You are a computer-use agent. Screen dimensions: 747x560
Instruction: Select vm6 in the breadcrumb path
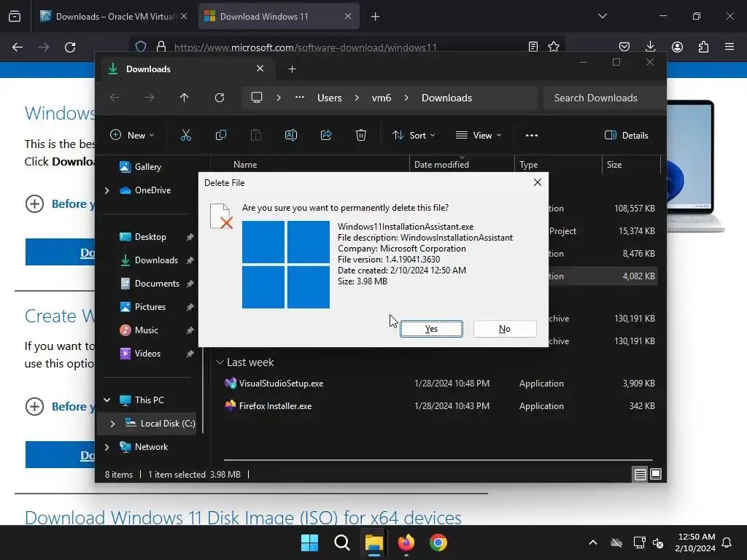pyautogui.click(x=381, y=98)
